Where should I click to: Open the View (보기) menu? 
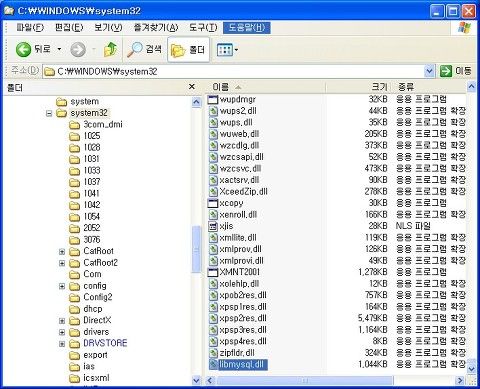[x=108, y=27]
